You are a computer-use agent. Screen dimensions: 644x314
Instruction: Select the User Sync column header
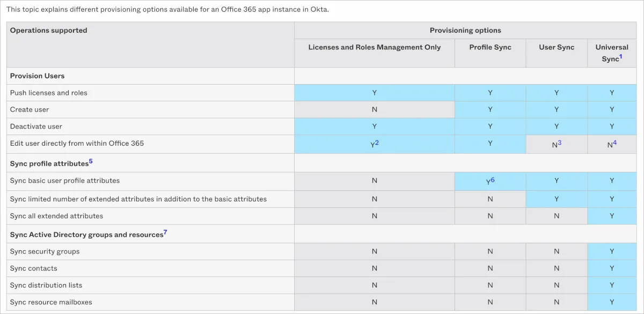click(557, 47)
